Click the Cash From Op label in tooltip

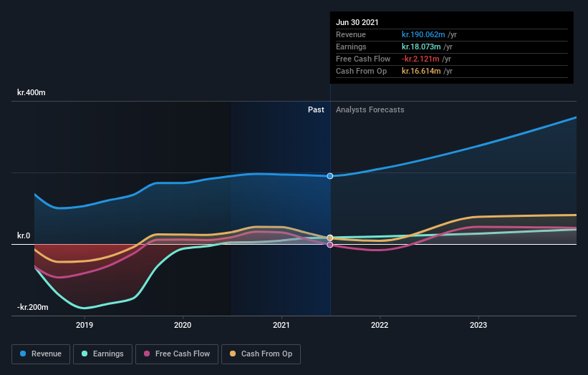click(361, 71)
